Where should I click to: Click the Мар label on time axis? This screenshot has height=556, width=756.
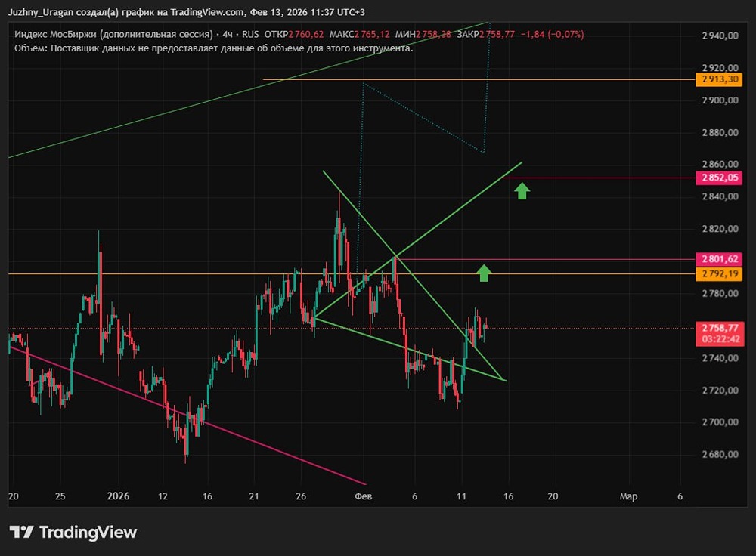coord(628,496)
